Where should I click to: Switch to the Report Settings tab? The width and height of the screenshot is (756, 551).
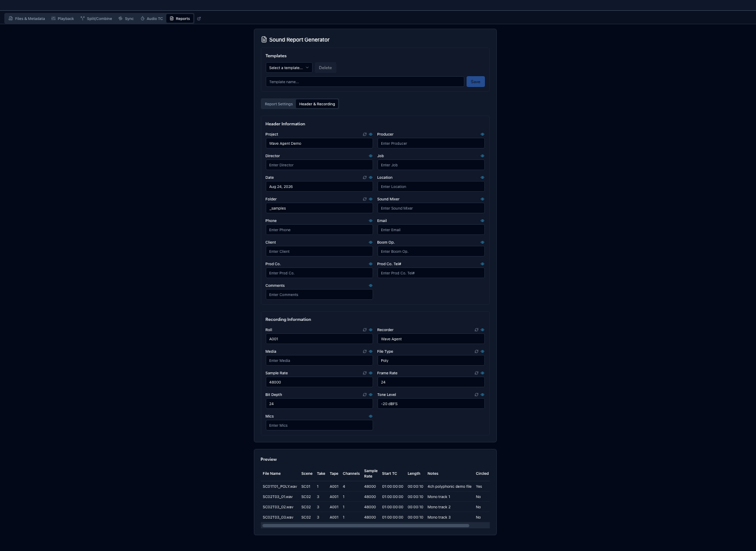coord(279,104)
